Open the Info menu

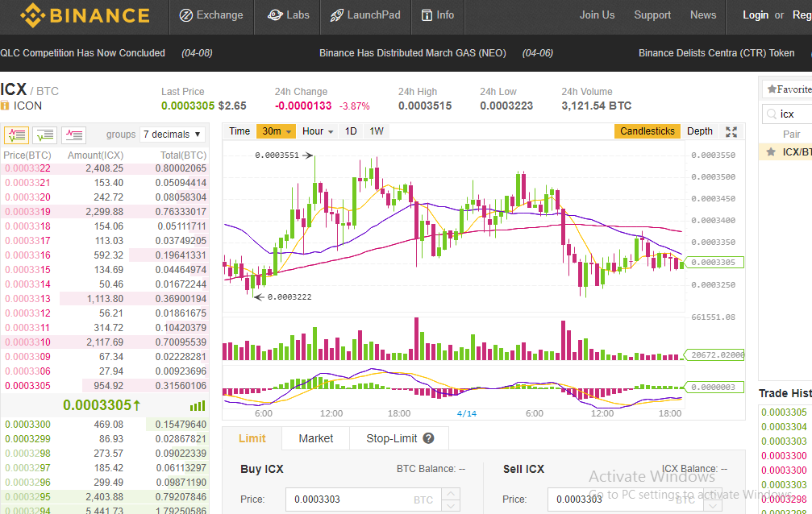[438, 15]
